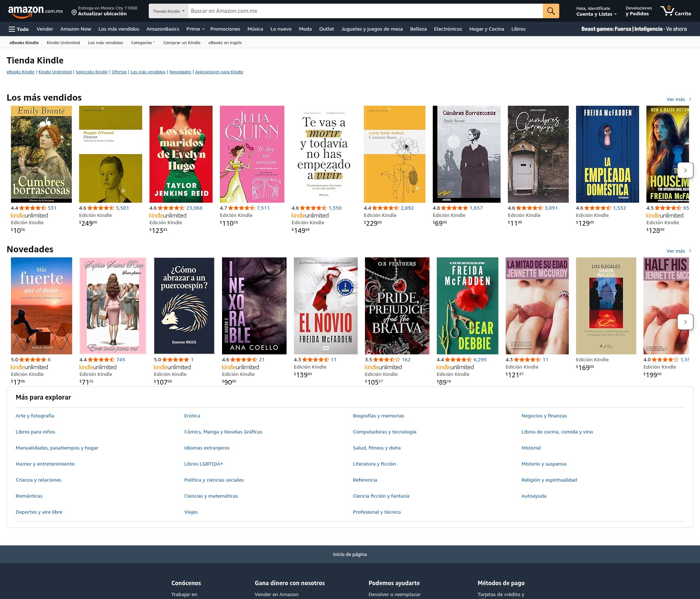700x599 pixels.
Task: Open Te vas a morir book cover
Action: (x=324, y=154)
